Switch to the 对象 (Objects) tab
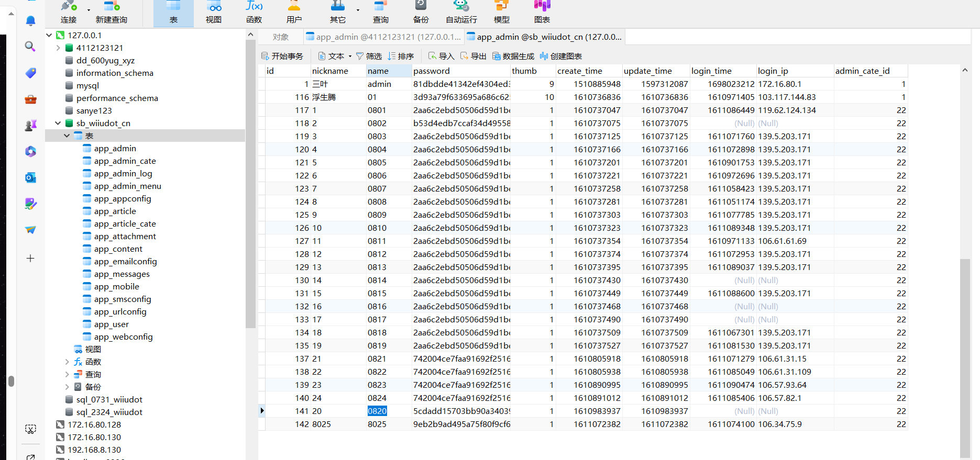980x460 pixels. point(281,37)
